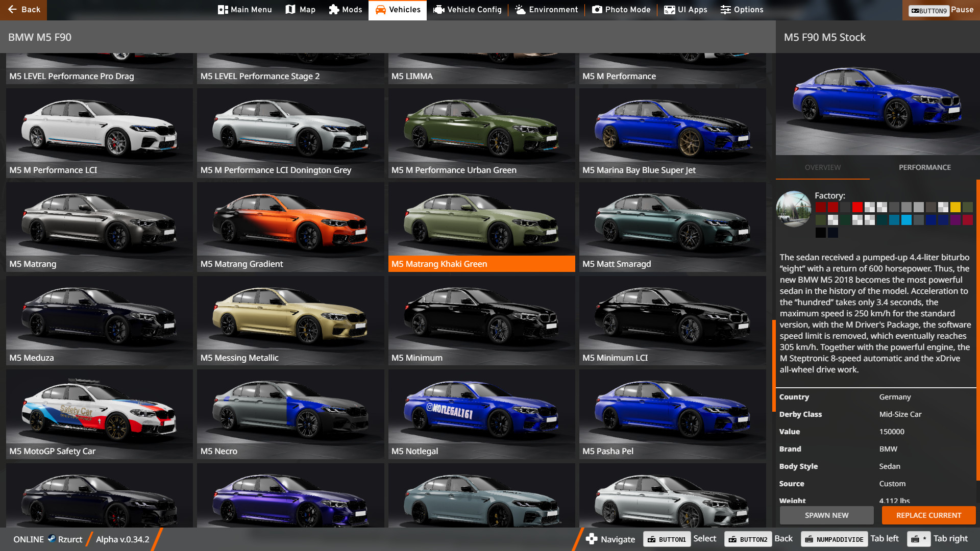Viewport: 980px width, 551px height.
Task: Select M5 Messing Metallic gold car
Action: pos(290,321)
